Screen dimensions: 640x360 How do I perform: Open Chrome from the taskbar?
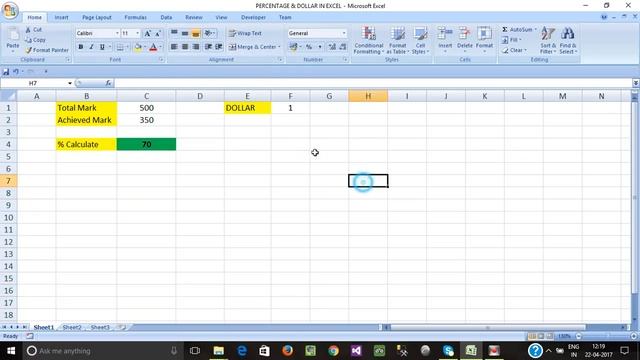coord(333,351)
